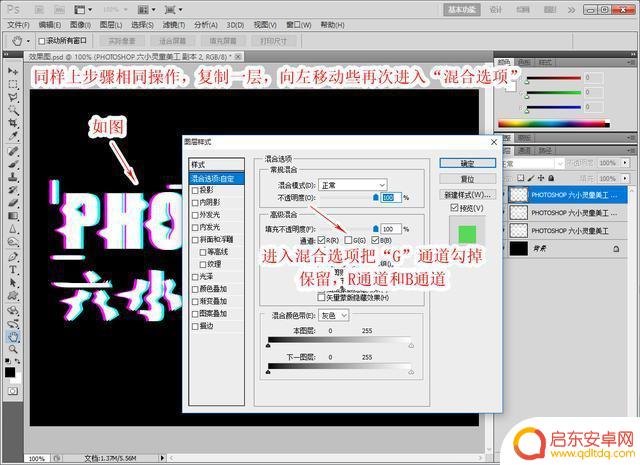Viewport: 640px width, 465px height.
Task: Switch to the 通道 channels tab
Action: tap(524, 151)
